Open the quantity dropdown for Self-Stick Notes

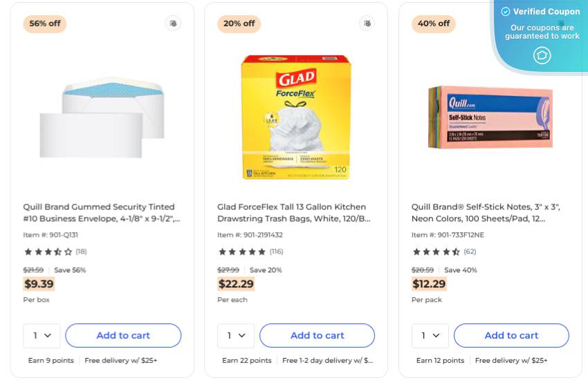click(430, 336)
